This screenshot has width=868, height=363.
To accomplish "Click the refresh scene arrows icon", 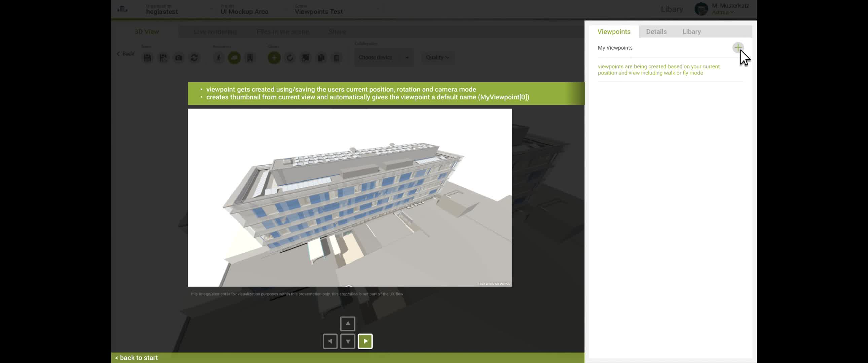I will point(194,58).
